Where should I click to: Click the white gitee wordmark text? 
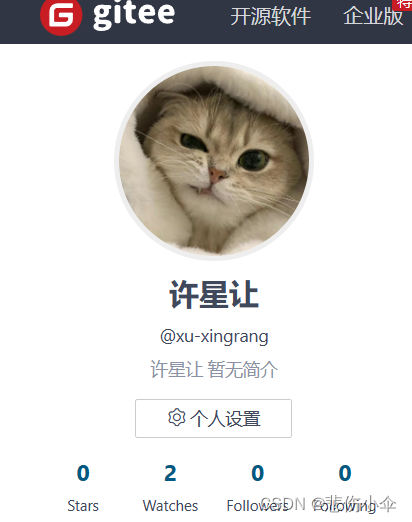coord(134,15)
